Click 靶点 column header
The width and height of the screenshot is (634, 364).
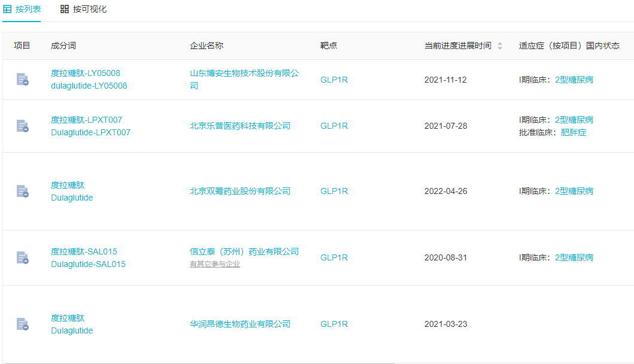pyautogui.click(x=328, y=45)
